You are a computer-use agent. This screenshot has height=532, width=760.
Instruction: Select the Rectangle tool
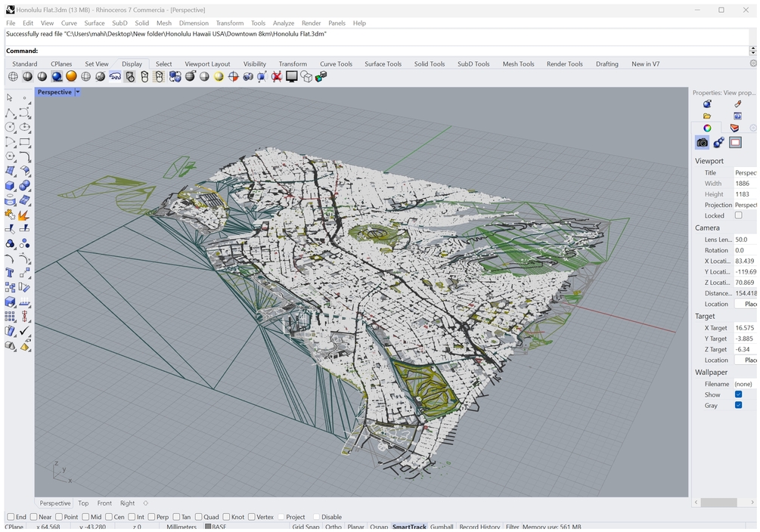tap(25, 142)
